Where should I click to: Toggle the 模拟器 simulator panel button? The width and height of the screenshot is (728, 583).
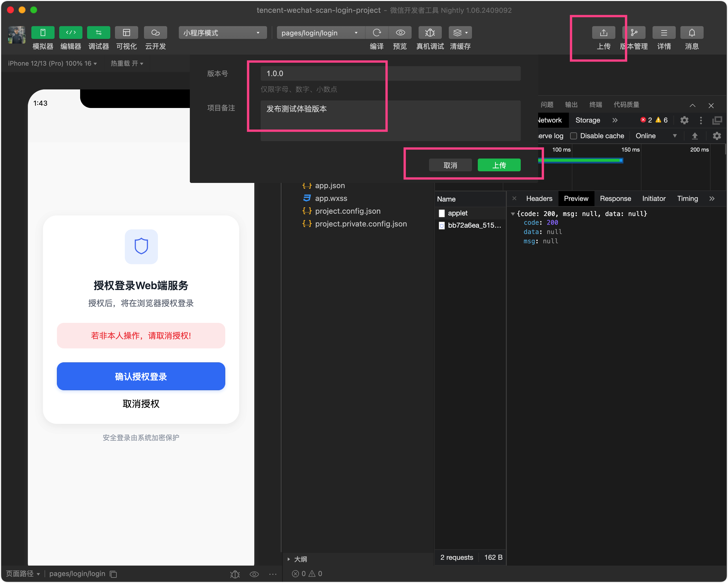click(43, 33)
